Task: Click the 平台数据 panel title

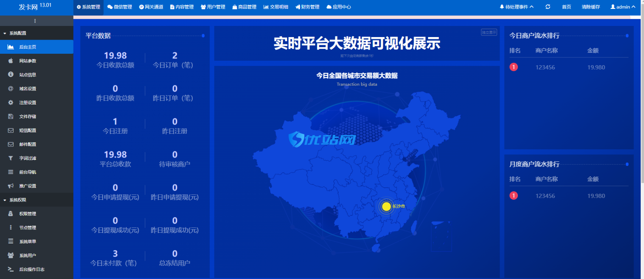Action: [x=98, y=36]
